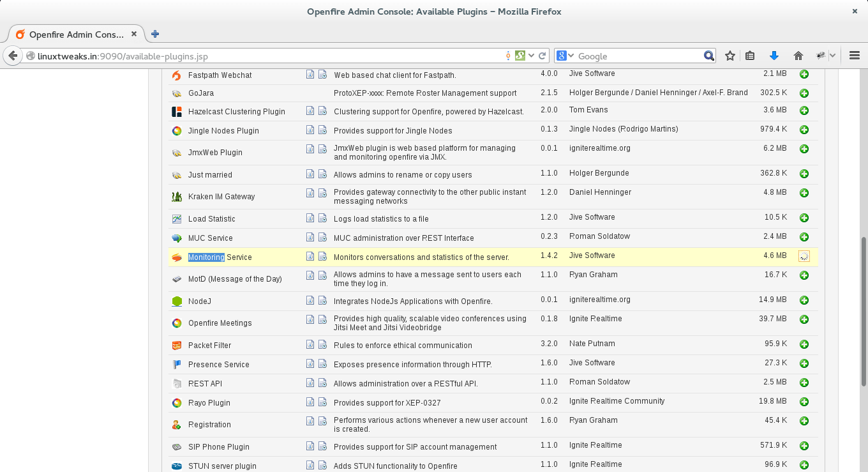Open README for SIP Phone Plugin

pyautogui.click(x=310, y=446)
